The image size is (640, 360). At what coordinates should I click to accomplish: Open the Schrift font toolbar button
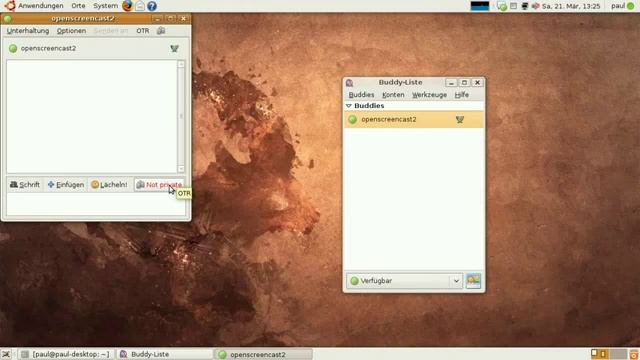pos(25,184)
